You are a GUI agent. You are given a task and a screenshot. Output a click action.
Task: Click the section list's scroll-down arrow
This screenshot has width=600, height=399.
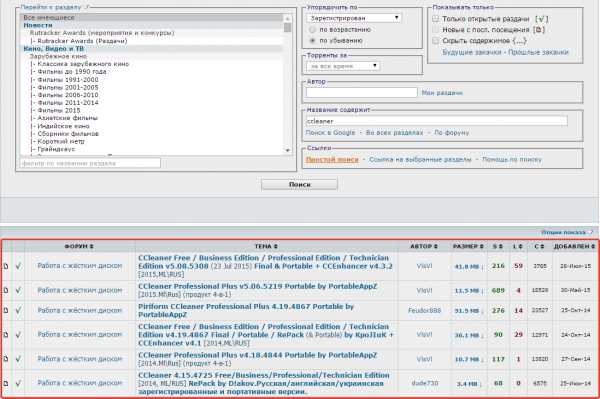click(288, 151)
